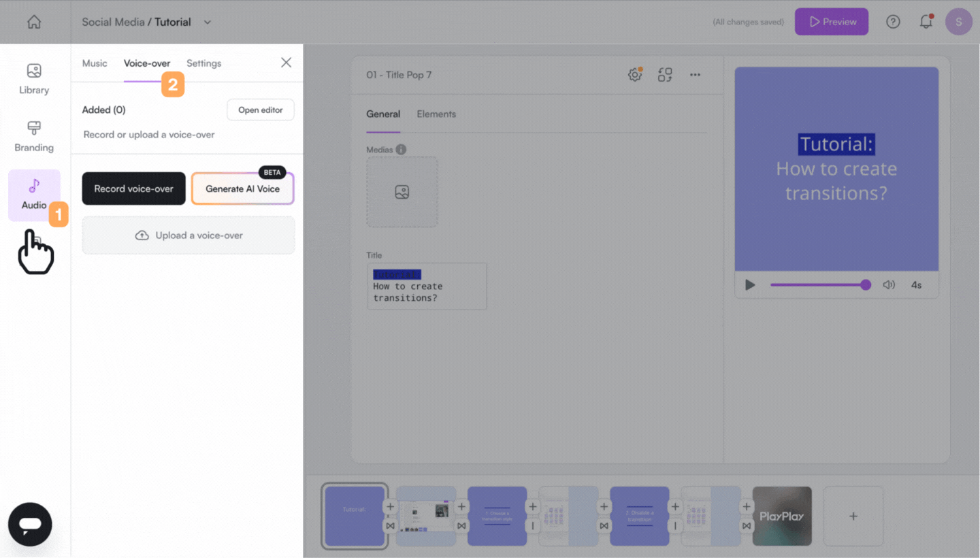Click the Generate AI Voice button

pyautogui.click(x=242, y=188)
